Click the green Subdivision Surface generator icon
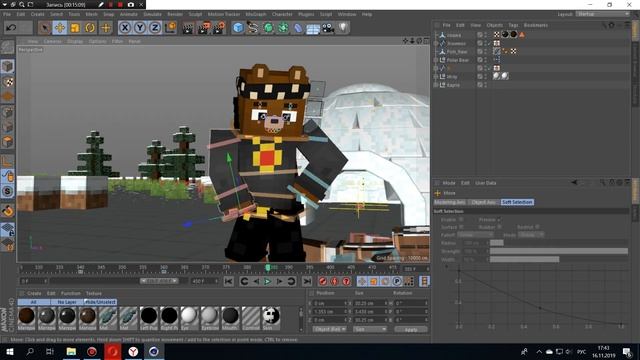The height and width of the screenshot is (360, 640). click(x=268, y=28)
